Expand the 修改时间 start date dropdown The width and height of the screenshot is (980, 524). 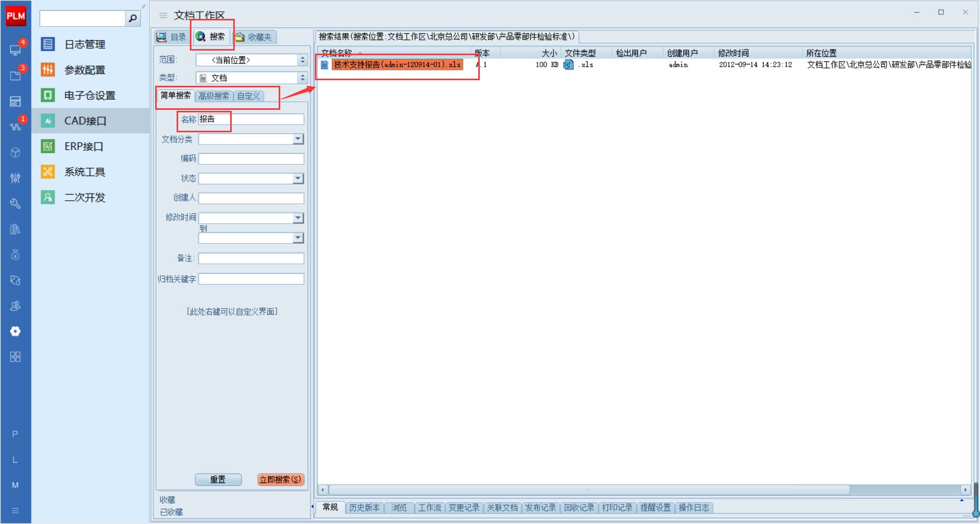298,218
